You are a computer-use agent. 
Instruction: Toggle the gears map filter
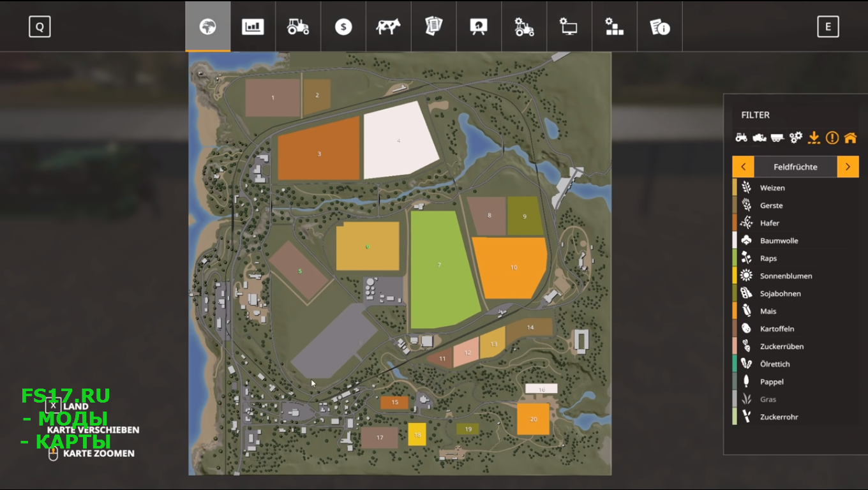tap(795, 137)
